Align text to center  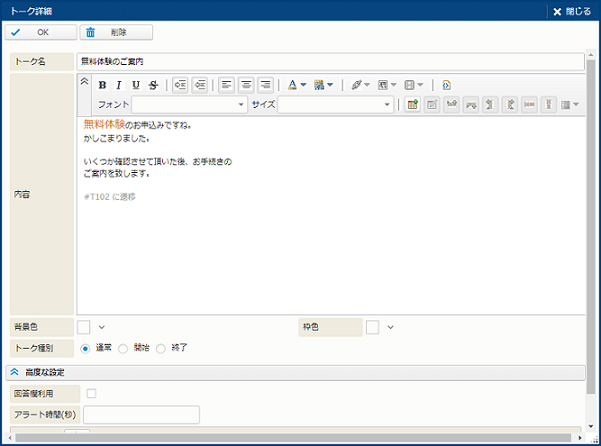(x=246, y=85)
